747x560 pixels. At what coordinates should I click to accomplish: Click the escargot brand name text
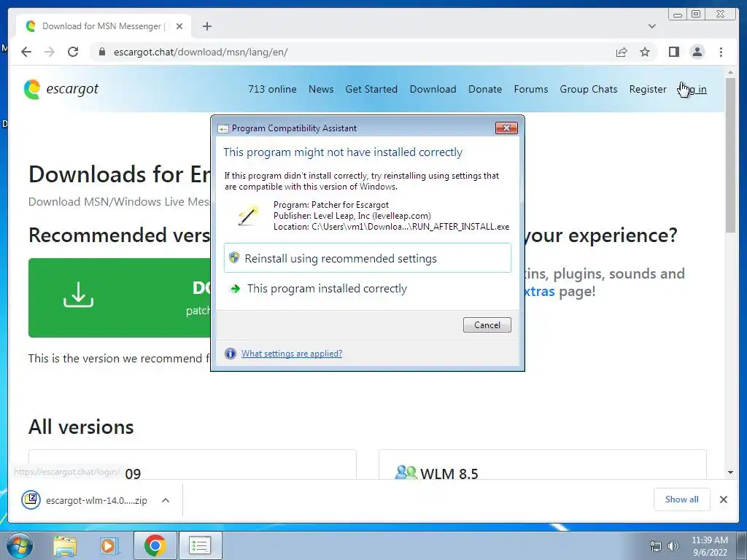[72, 89]
